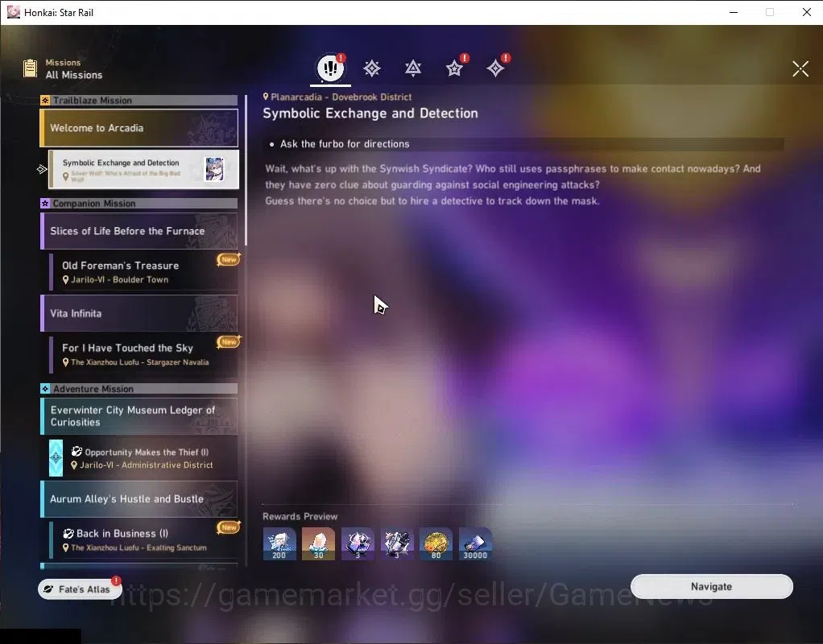This screenshot has width=823, height=644.
Task: Open the star mission tab with alert badge
Action: [x=454, y=68]
